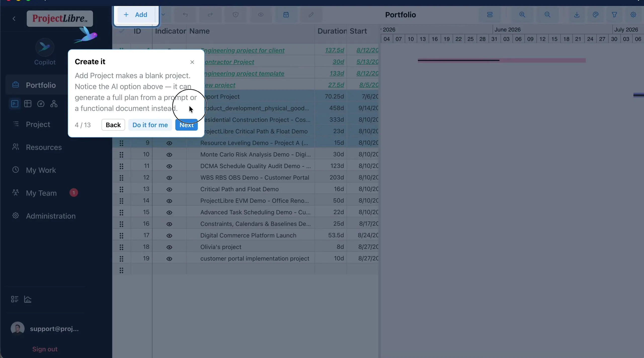Screen dimensions: 644x358
Task: Open Administration in sidebar
Action: coord(51,216)
